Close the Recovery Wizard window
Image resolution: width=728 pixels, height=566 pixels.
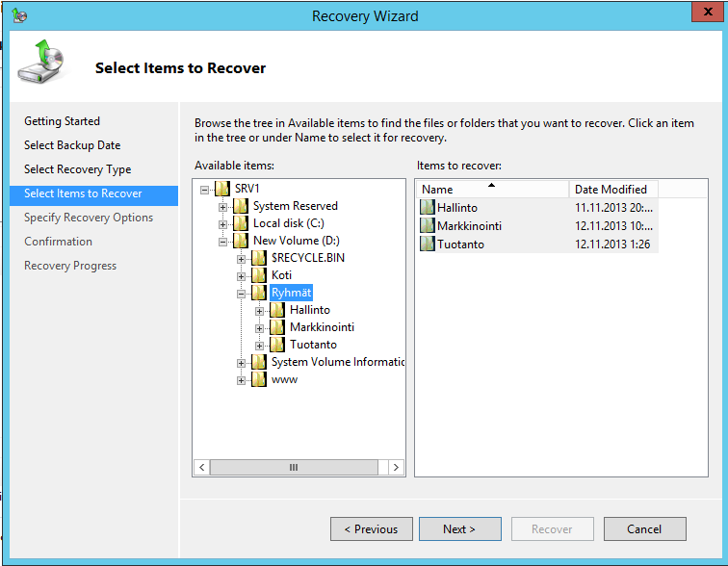click(x=708, y=12)
